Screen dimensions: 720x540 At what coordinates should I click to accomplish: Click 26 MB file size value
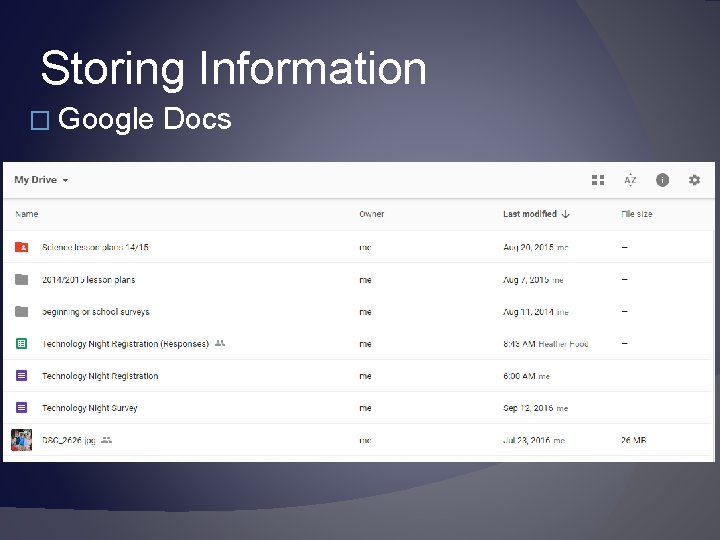634,440
